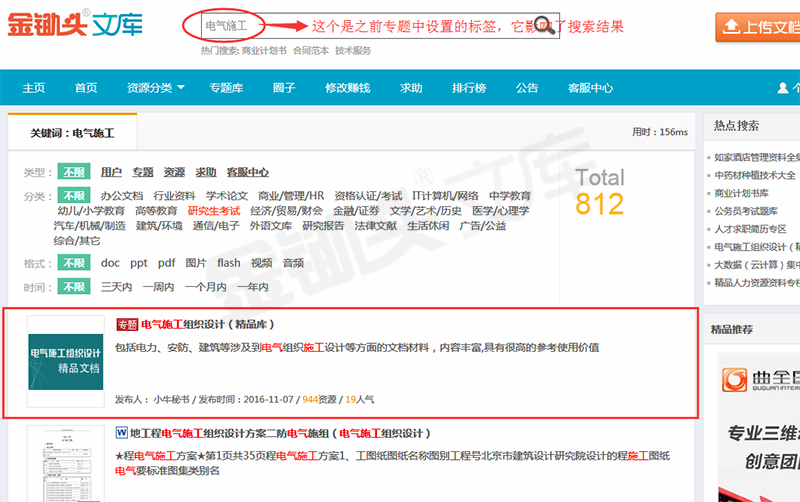This screenshot has height=502, width=800.
Task: Select 不限 in the 类型 filter row
Action: tap(73, 172)
